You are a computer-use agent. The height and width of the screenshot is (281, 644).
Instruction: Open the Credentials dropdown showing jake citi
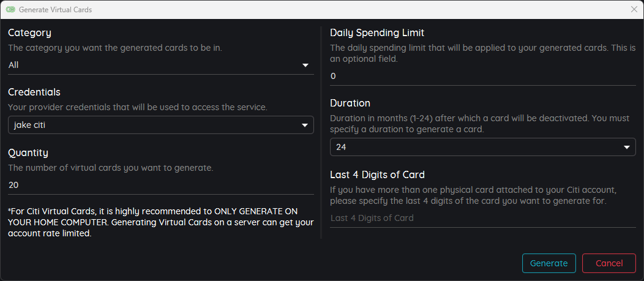click(161, 125)
